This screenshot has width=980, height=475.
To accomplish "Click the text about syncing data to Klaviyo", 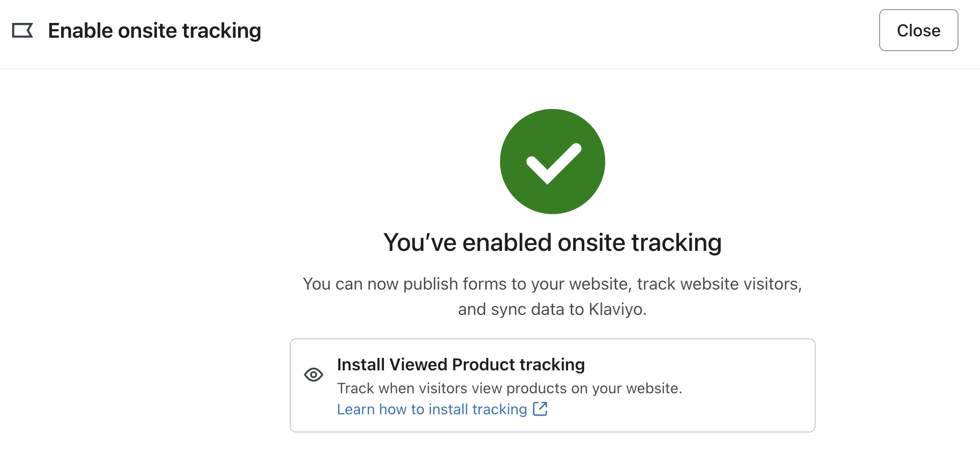I will click(552, 309).
